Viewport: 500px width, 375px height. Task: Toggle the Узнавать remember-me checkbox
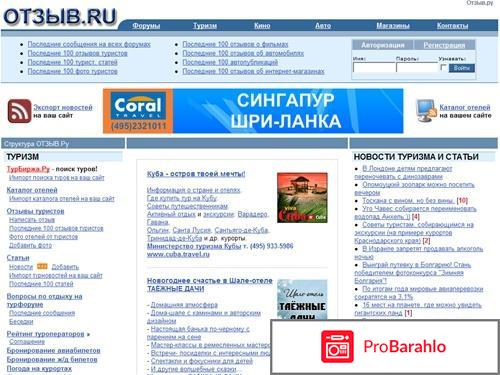[443, 68]
